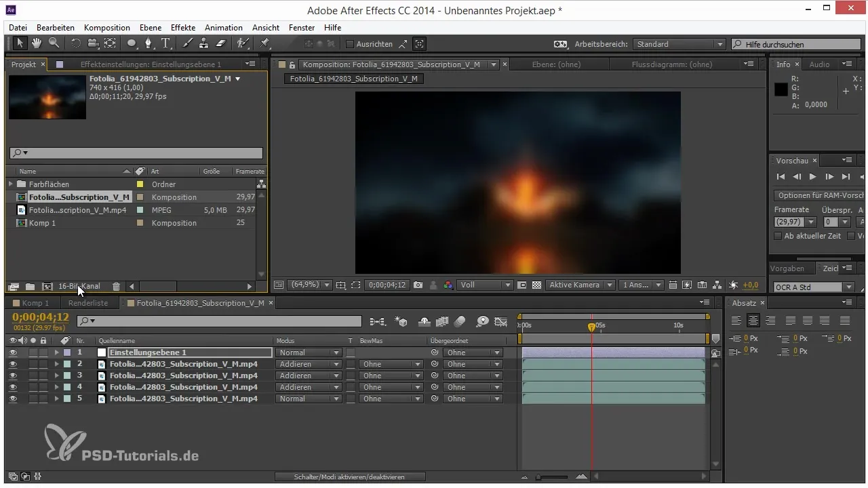Select the Eraser tool

coord(220,43)
